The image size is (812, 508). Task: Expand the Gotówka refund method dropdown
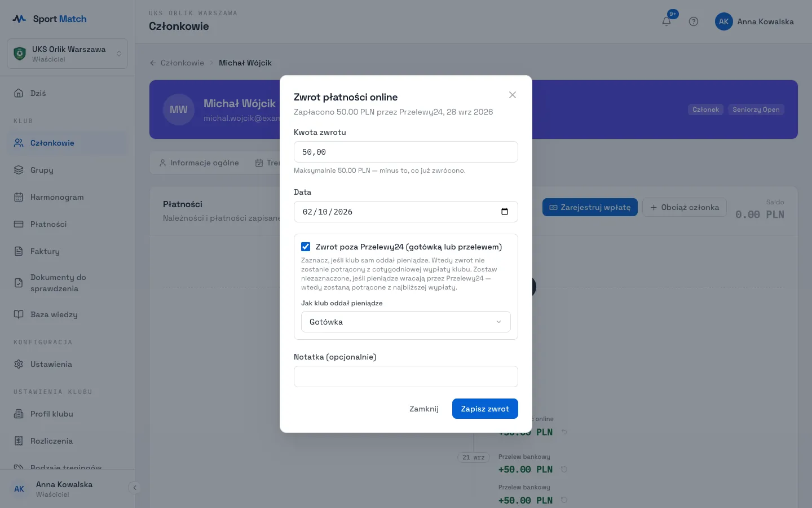tap(405, 322)
